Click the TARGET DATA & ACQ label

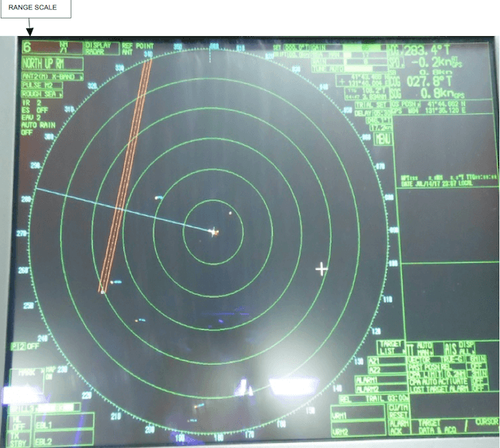point(438,426)
